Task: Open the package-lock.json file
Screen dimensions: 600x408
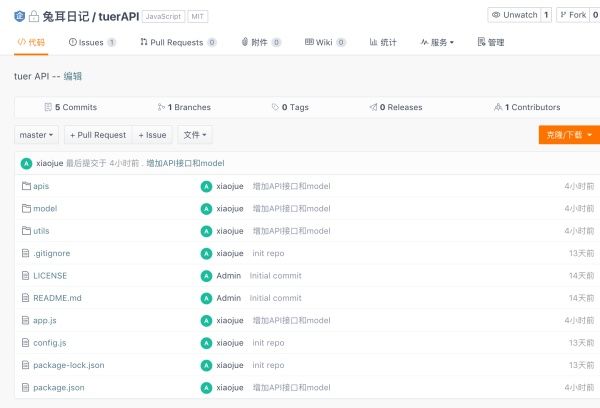Action: pos(69,365)
